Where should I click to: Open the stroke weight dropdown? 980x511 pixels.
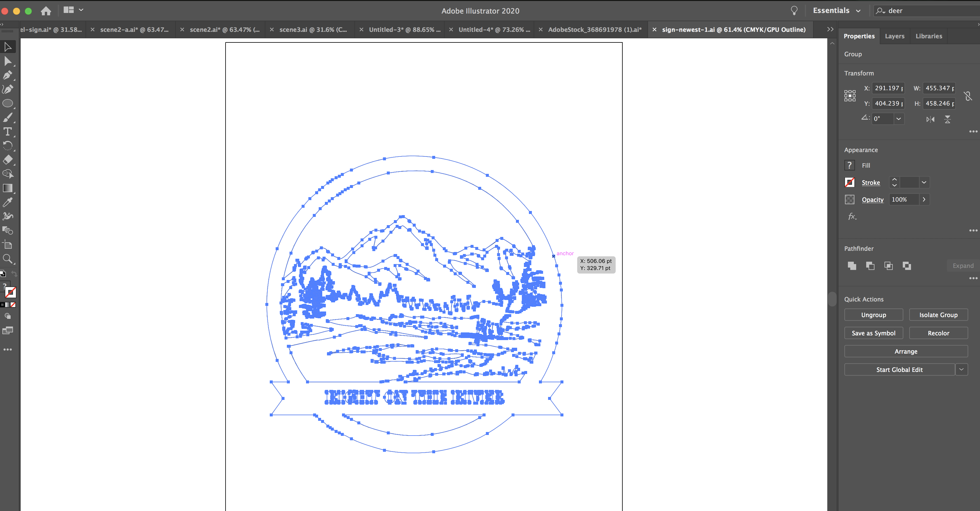tap(923, 182)
